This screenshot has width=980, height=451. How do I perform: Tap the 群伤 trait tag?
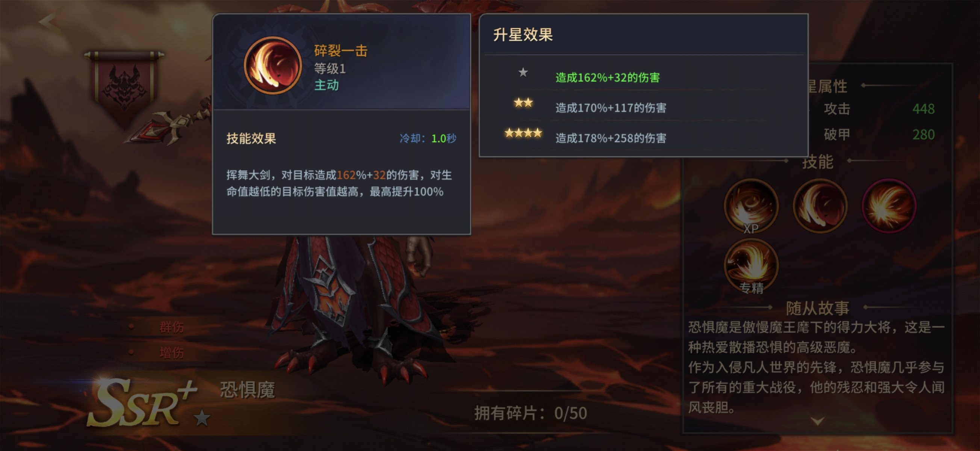click(171, 327)
